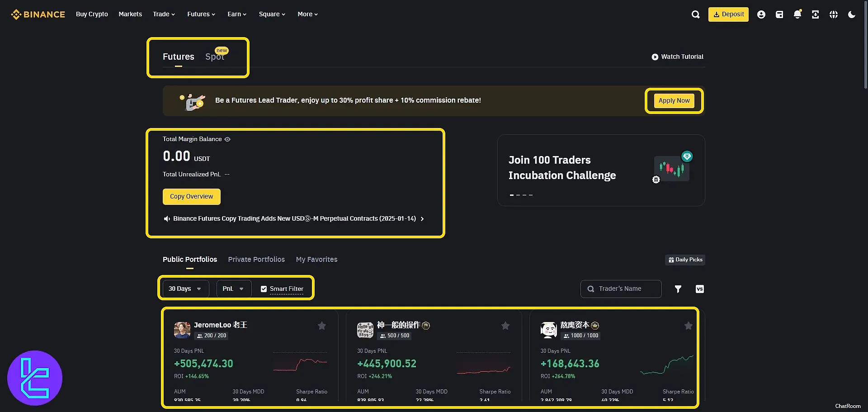The height and width of the screenshot is (412, 868).
Task: Open JeromeLoo trader avatar
Action: [x=182, y=330]
